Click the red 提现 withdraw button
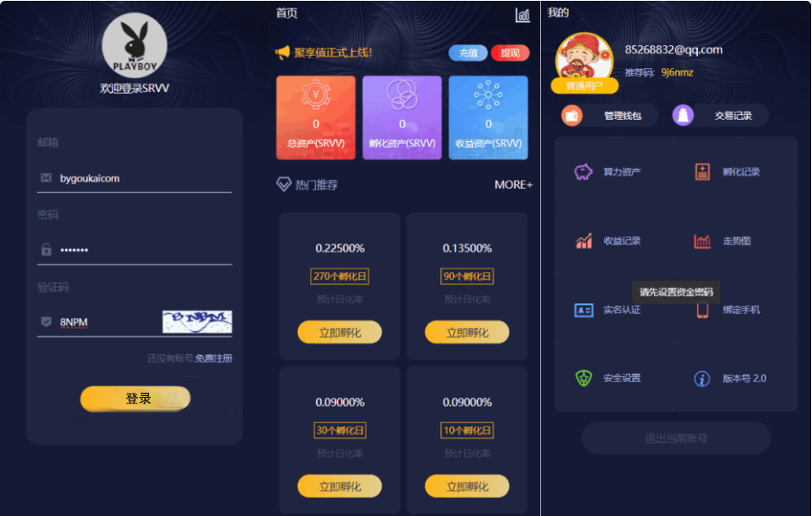Screen dimensions: 812x516 click(x=510, y=53)
